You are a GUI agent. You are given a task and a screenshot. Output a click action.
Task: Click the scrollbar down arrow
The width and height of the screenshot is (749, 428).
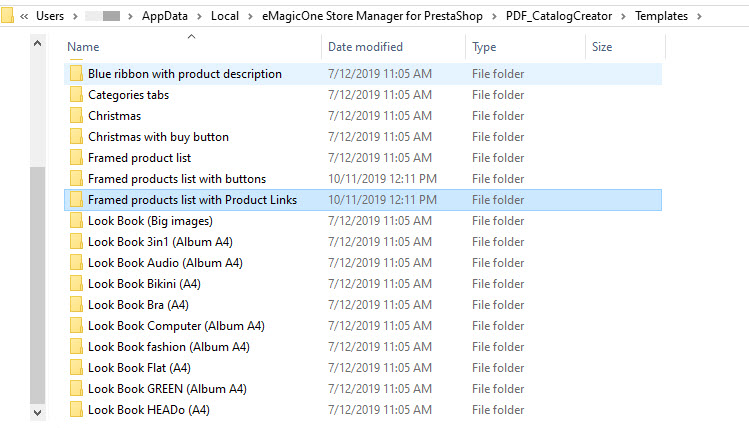coord(37,412)
